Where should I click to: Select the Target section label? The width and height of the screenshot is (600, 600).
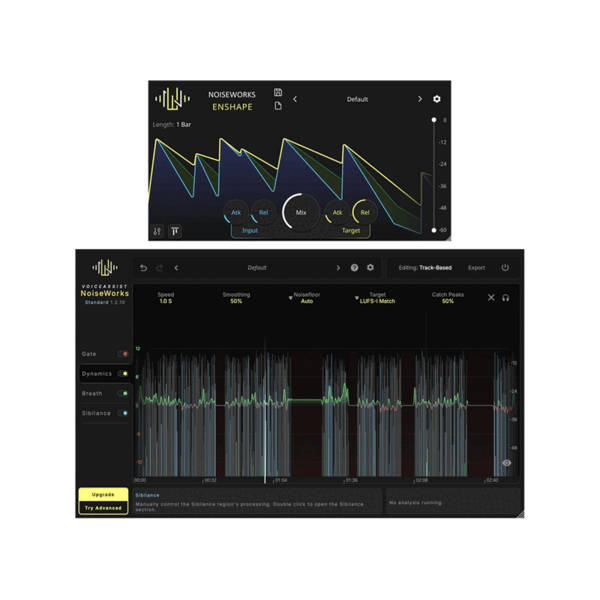coord(351,231)
